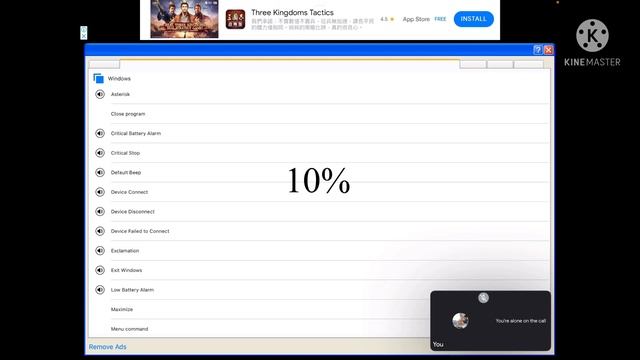
Task: Open the App Store link in the ad
Action: pyautogui.click(x=416, y=19)
